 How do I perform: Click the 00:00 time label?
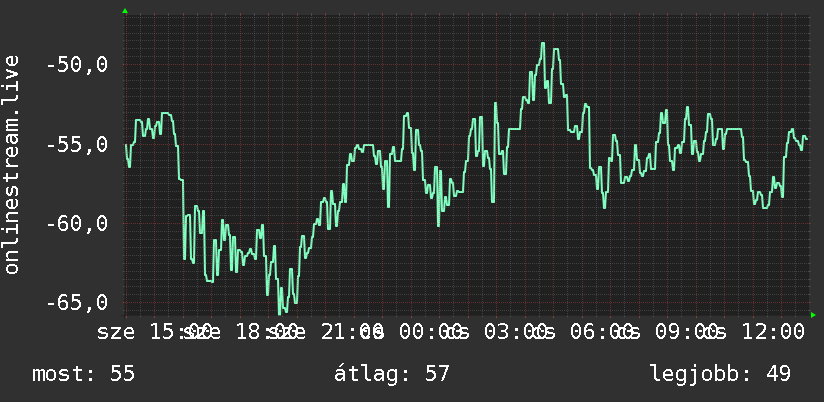[430, 333]
